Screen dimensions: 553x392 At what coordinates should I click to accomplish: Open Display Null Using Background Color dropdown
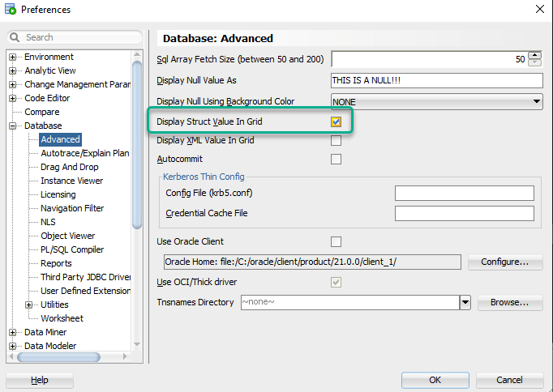coord(437,102)
